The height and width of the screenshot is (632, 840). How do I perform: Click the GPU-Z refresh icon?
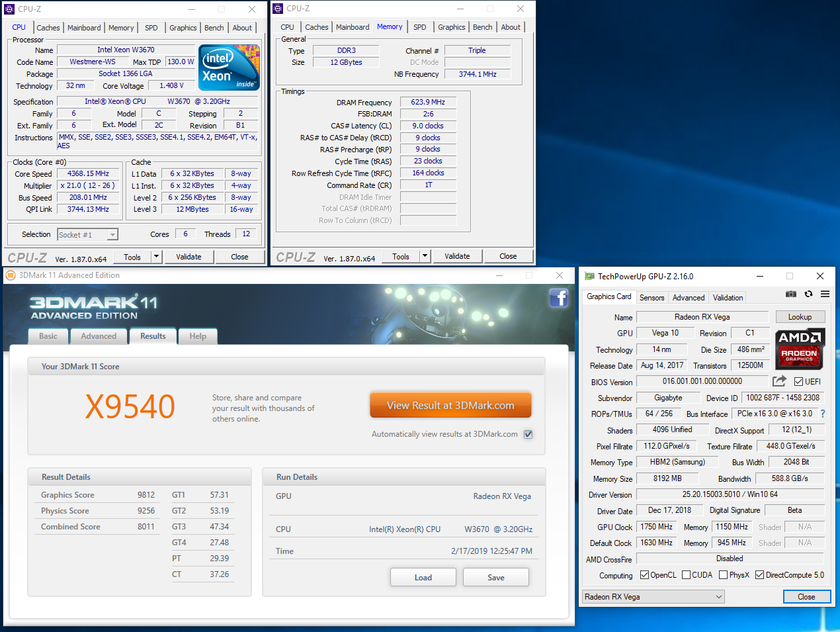[x=808, y=294]
